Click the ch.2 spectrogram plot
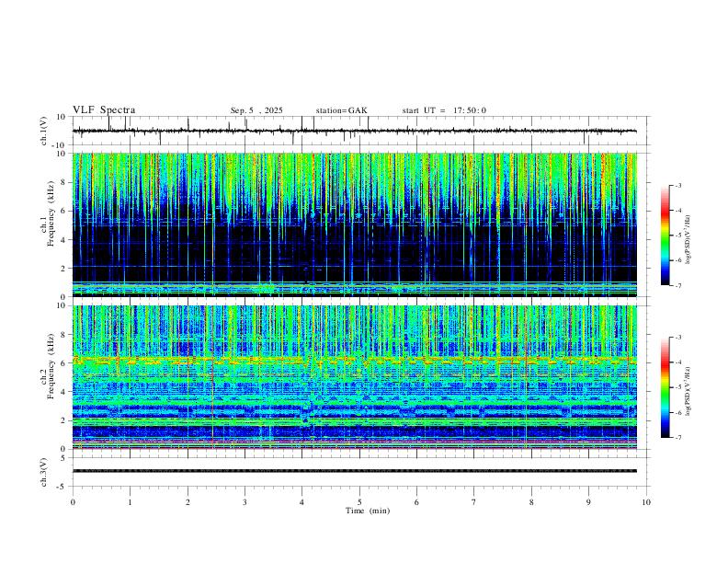The image size is (728, 563). (x=354, y=377)
